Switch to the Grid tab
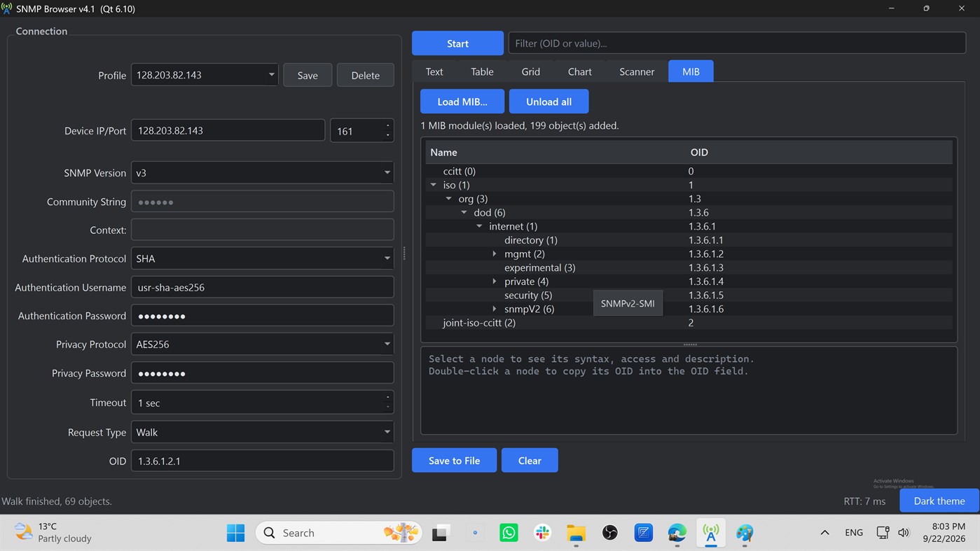This screenshot has height=551, width=980. click(531, 71)
